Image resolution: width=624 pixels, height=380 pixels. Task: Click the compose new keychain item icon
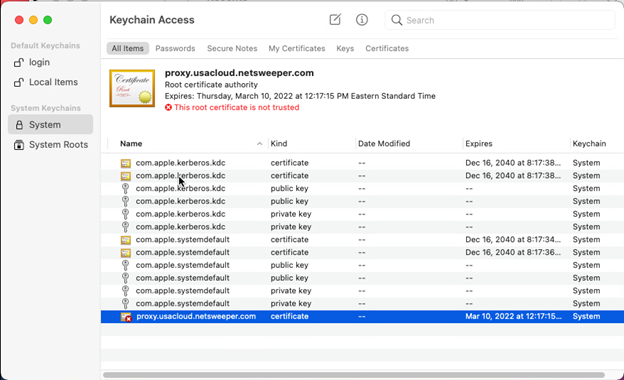pos(335,19)
